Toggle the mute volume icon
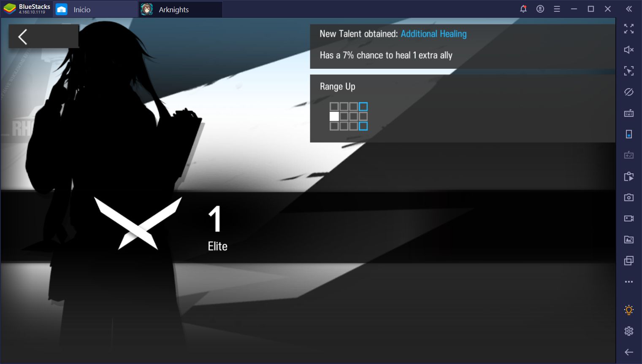 tap(629, 50)
